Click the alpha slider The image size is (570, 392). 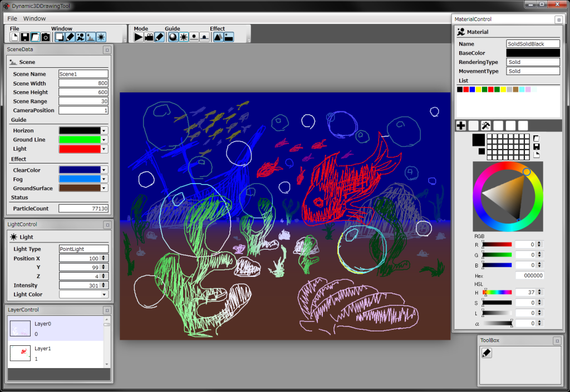click(497, 323)
